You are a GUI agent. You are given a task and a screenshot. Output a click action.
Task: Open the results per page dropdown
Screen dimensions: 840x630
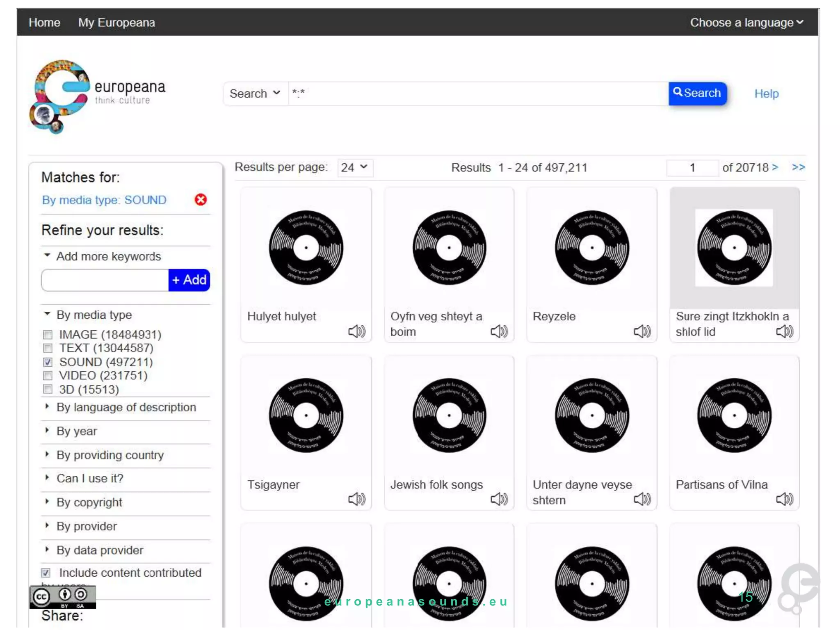[x=354, y=168]
